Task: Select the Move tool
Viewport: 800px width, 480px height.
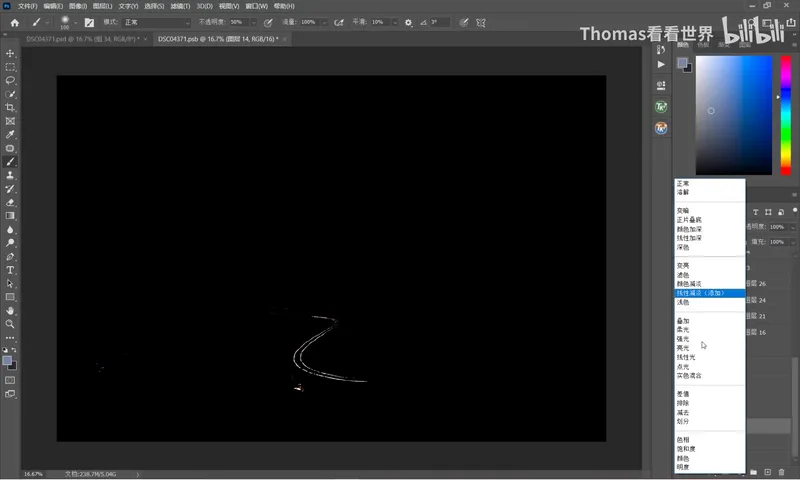Action: coord(10,54)
